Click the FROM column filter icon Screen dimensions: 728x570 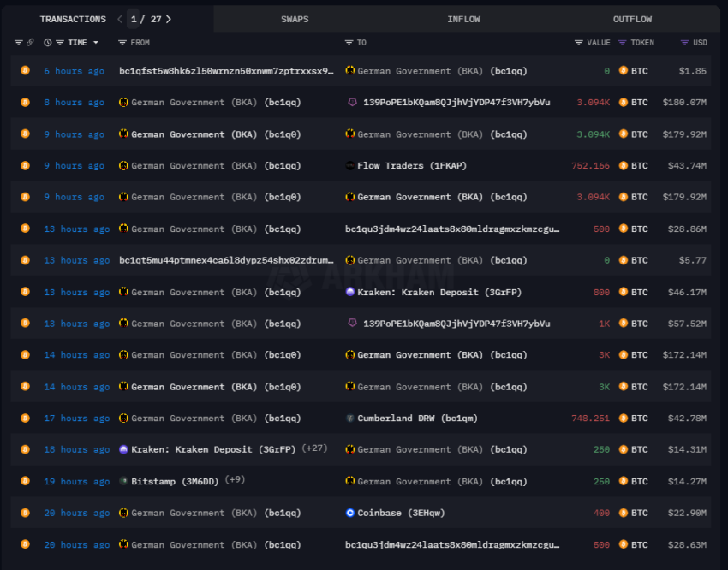point(122,43)
